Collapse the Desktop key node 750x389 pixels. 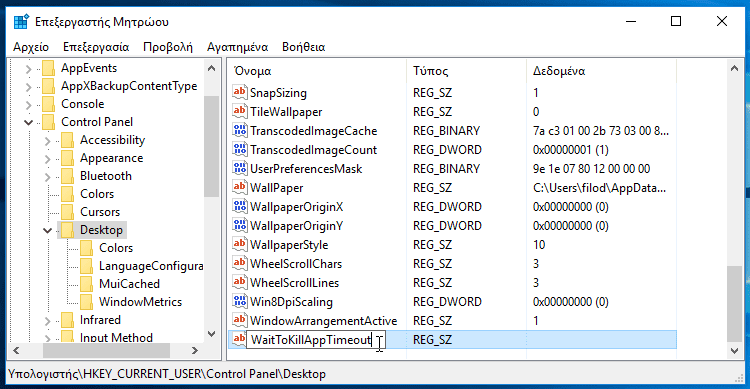click(47, 231)
